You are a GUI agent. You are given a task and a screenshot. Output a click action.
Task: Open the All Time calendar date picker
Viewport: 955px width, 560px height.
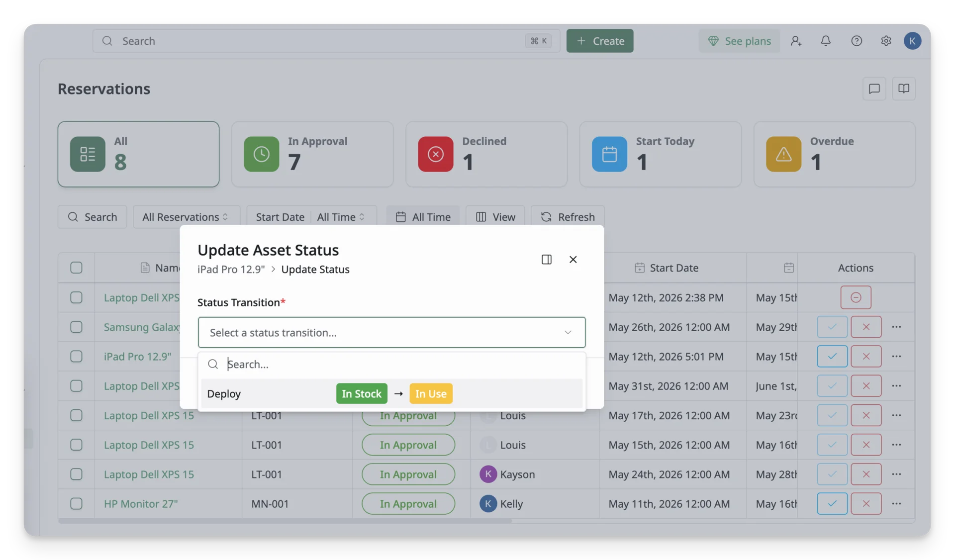423,217
